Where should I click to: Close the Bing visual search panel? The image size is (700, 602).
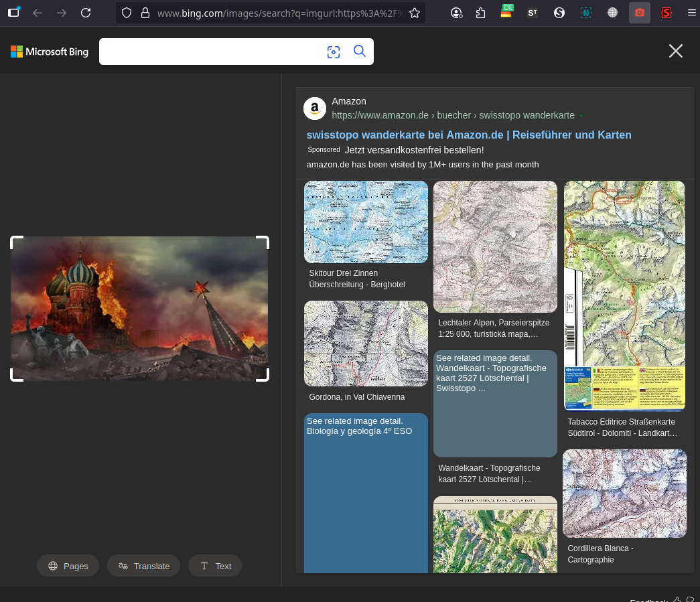click(675, 51)
